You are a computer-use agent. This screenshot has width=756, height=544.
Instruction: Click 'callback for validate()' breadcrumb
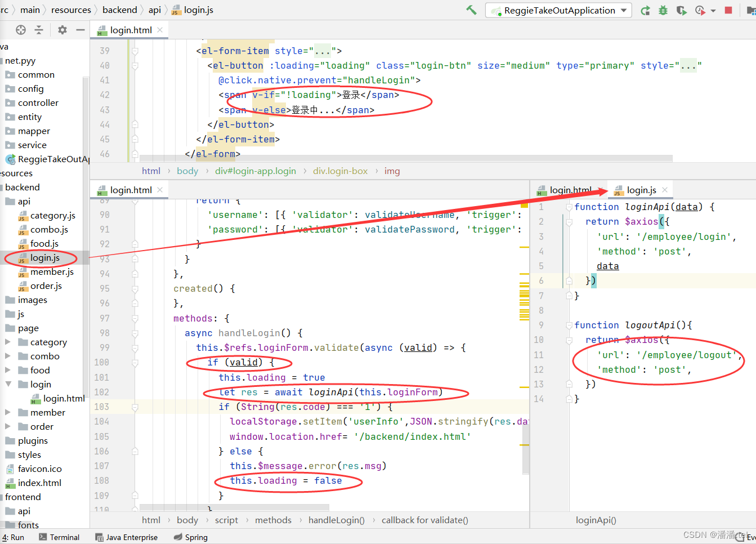click(425, 520)
